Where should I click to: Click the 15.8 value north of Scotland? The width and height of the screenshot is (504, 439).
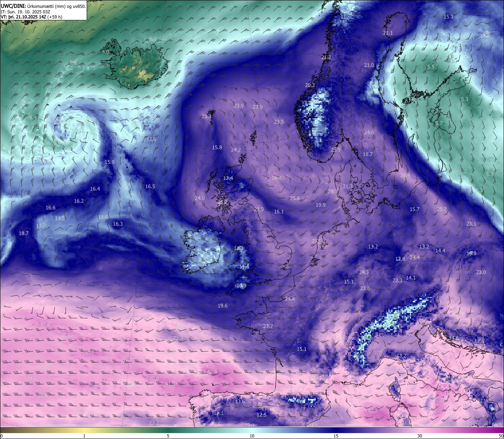point(217,148)
